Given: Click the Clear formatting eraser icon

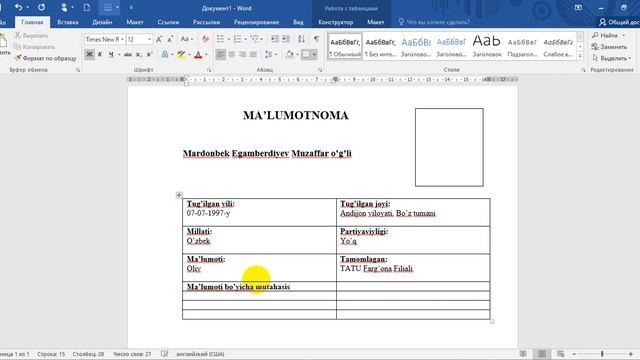Looking at the screenshot, I should [x=205, y=39].
